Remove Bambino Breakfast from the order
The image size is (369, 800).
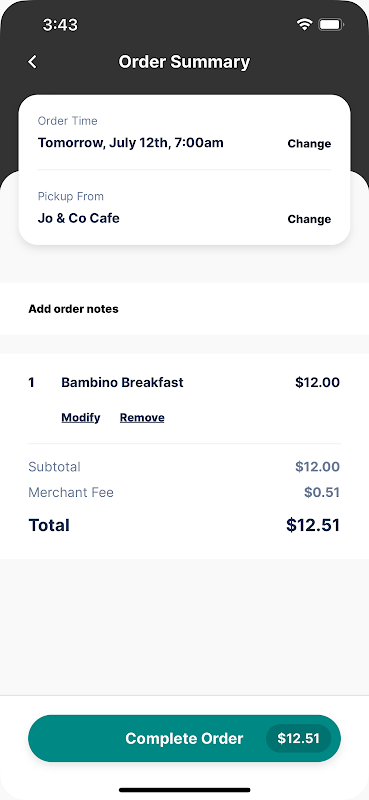142,418
